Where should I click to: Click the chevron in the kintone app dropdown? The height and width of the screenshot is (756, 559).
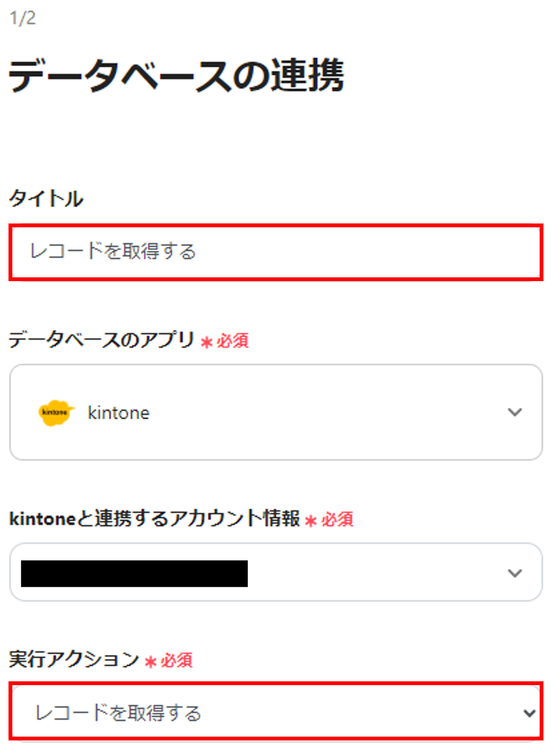click(515, 412)
